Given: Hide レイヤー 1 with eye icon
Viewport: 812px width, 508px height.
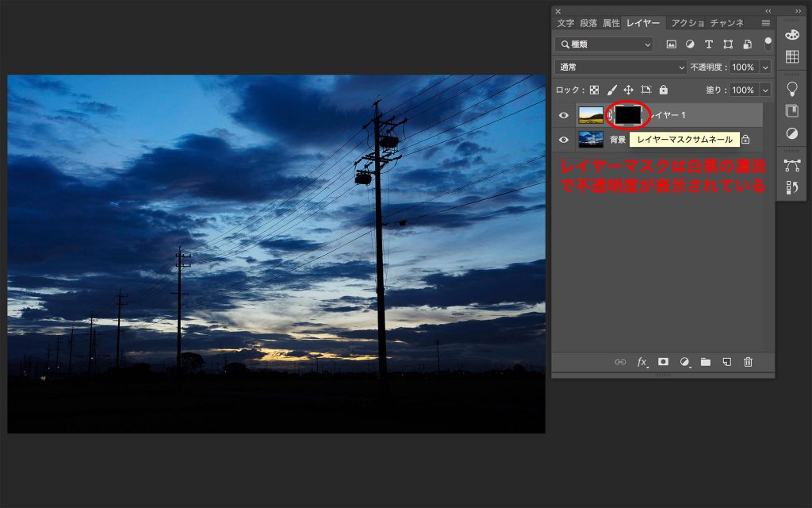Looking at the screenshot, I should (x=564, y=115).
